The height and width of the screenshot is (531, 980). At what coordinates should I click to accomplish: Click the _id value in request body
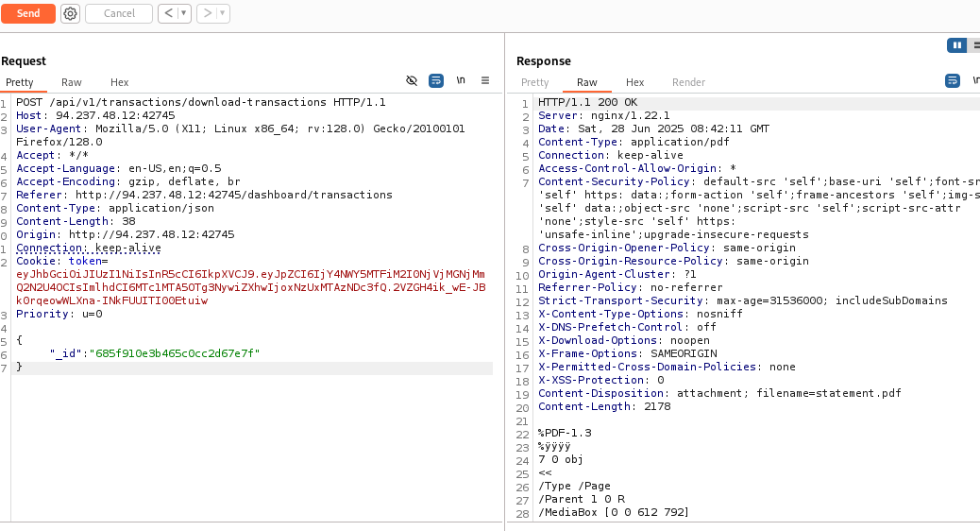point(175,353)
